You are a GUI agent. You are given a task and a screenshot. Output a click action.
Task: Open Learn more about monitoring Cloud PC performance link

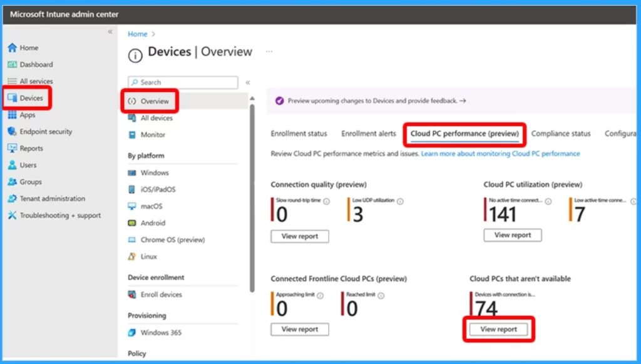pyautogui.click(x=500, y=154)
